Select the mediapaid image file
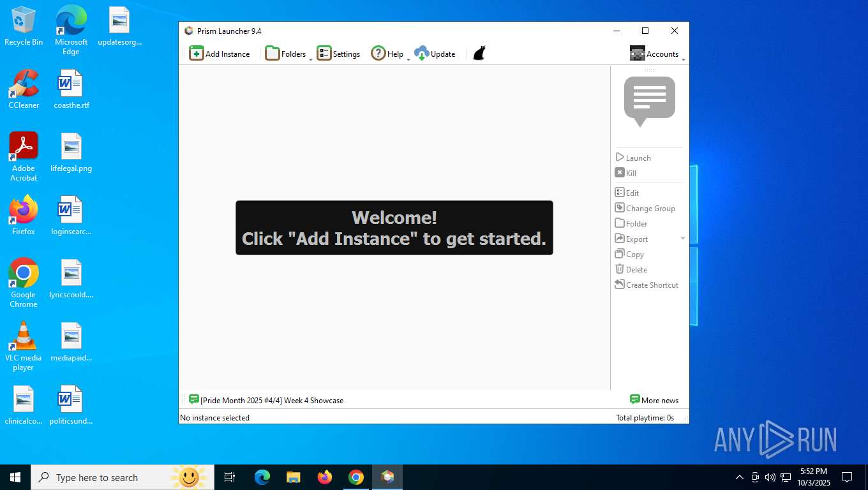This screenshot has width=868, height=490. click(71, 342)
